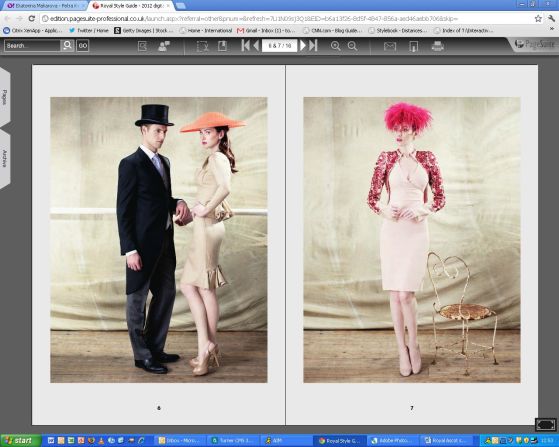The width and height of the screenshot is (559, 447).
Task: Select the clipping crop tool icon
Action: pos(202,46)
